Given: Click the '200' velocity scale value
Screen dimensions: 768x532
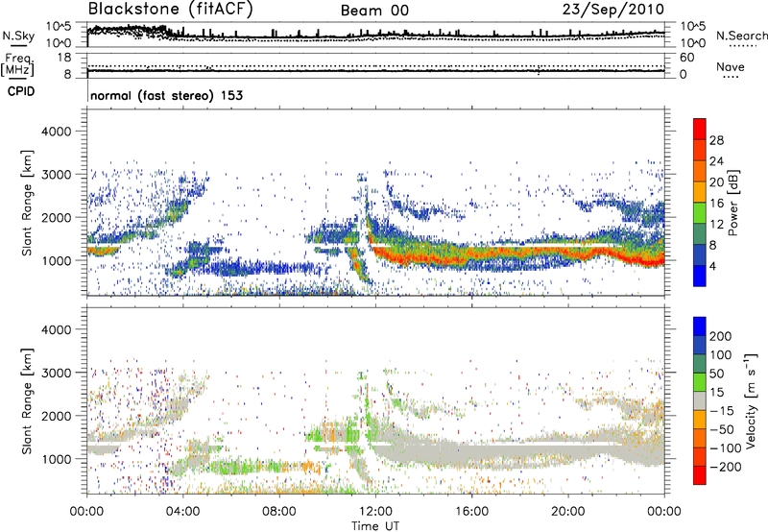Looking at the screenshot, I should tap(721, 336).
